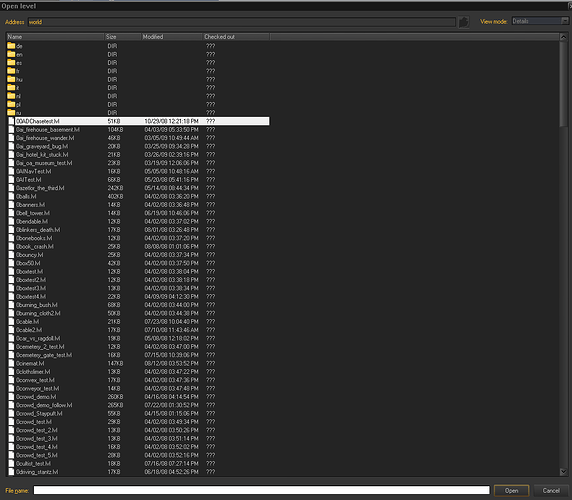Select the file name 0driving_stantz.M
The height and width of the screenshot is (500, 572).
point(37,472)
